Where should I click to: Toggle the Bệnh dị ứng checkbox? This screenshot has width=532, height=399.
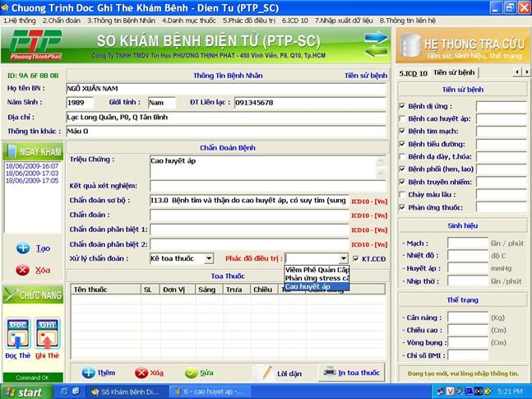click(x=401, y=106)
